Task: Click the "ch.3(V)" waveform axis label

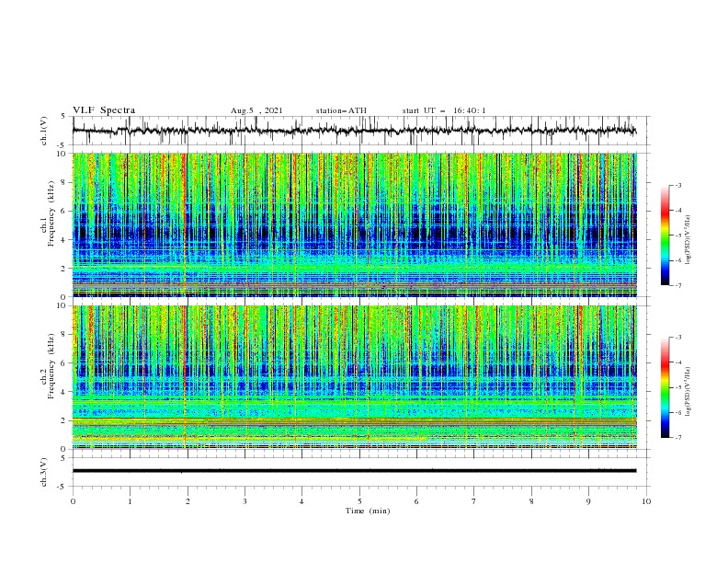Action: (x=44, y=472)
